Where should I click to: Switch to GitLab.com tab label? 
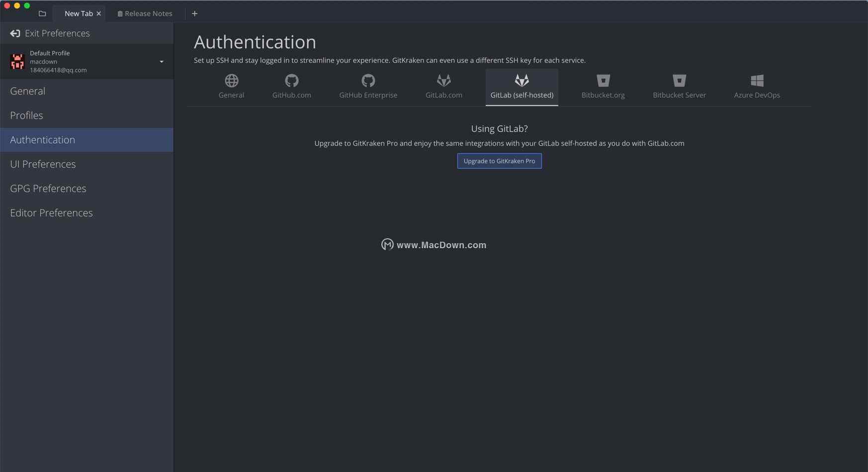click(x=444, y=95)
